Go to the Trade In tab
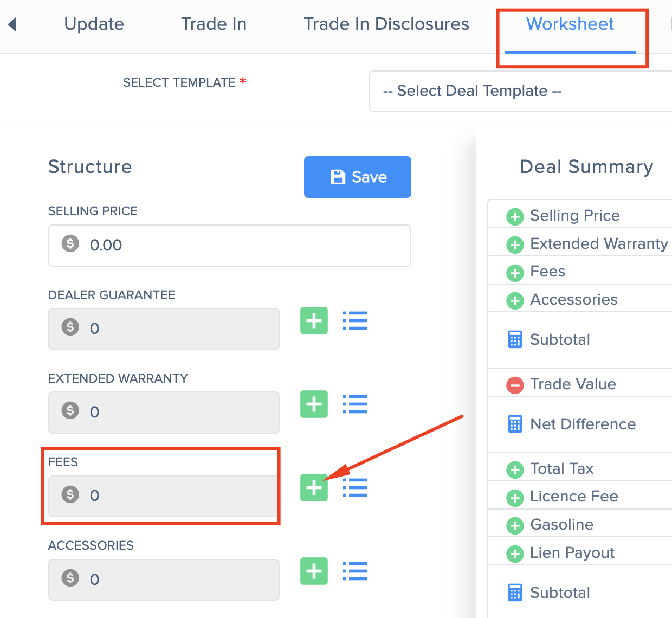672x618 pixels. [214, 24]
